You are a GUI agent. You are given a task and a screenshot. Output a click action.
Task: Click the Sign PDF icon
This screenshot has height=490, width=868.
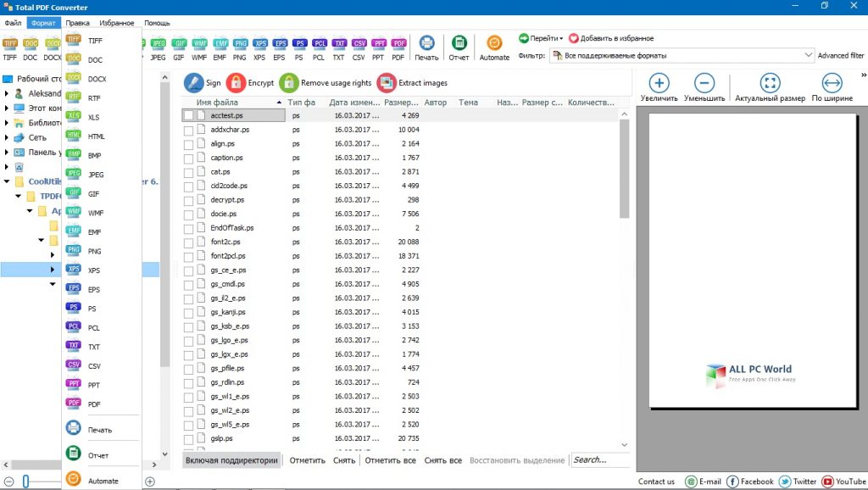pyautogui.click(x=194, y=82)
